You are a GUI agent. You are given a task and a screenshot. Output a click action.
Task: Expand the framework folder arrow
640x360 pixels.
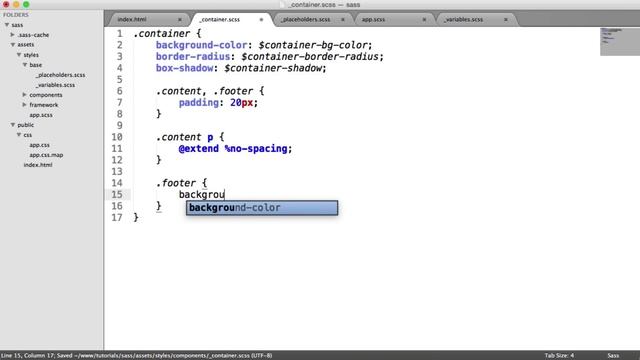[x=24, y=105]
